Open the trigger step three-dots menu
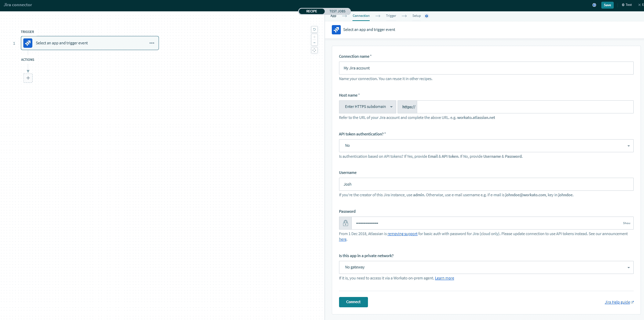The height and width of the screenshot is (320, 644). click(152, 43)
